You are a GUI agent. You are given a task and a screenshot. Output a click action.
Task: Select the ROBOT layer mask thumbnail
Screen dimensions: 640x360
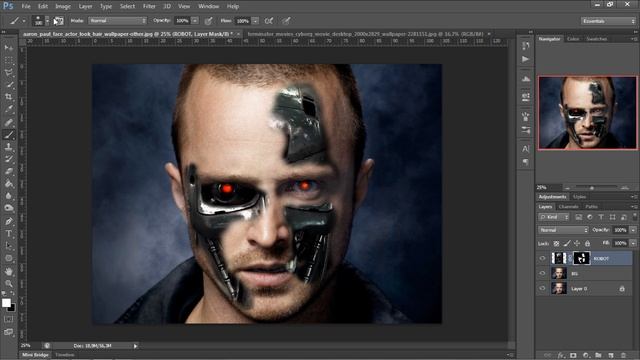click(x=581, y=258)
